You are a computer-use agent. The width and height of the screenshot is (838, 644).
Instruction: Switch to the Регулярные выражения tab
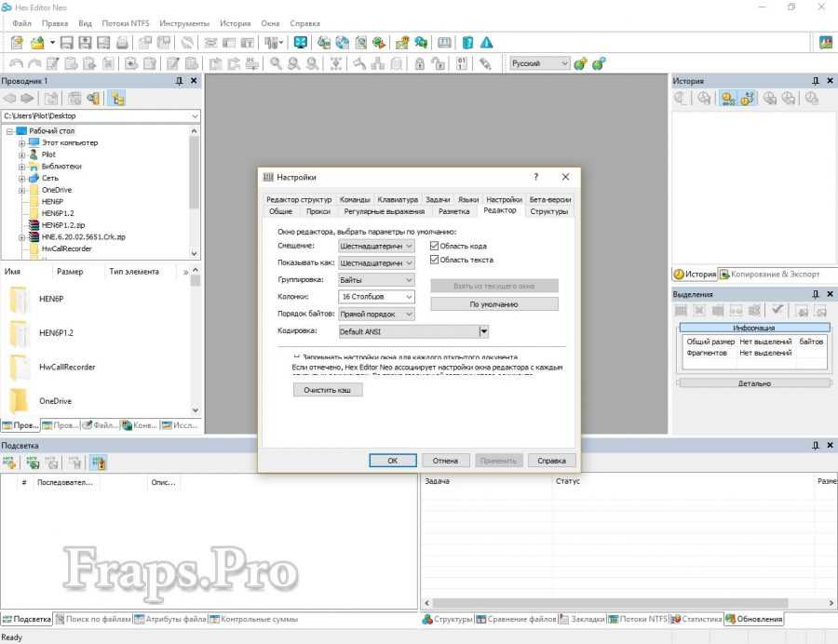click(385, 211)
